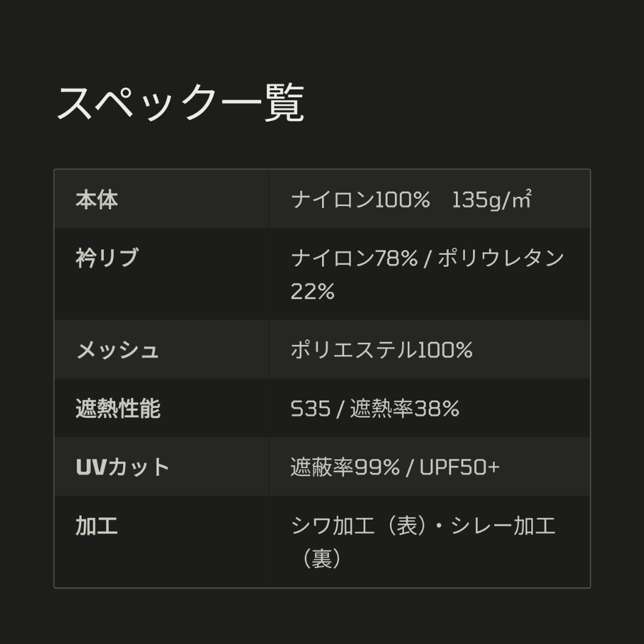Click the S35 heat shield value

(x=311, y=409)
